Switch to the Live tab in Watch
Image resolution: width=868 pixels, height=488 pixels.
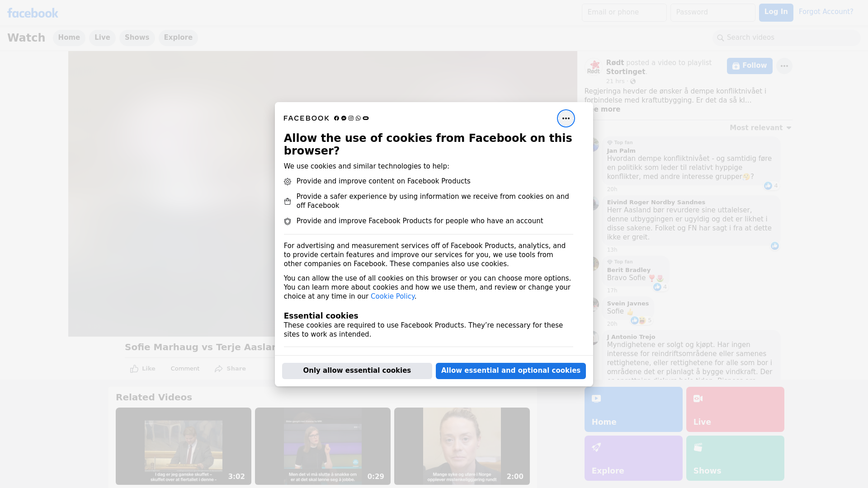tap(102, 38)
